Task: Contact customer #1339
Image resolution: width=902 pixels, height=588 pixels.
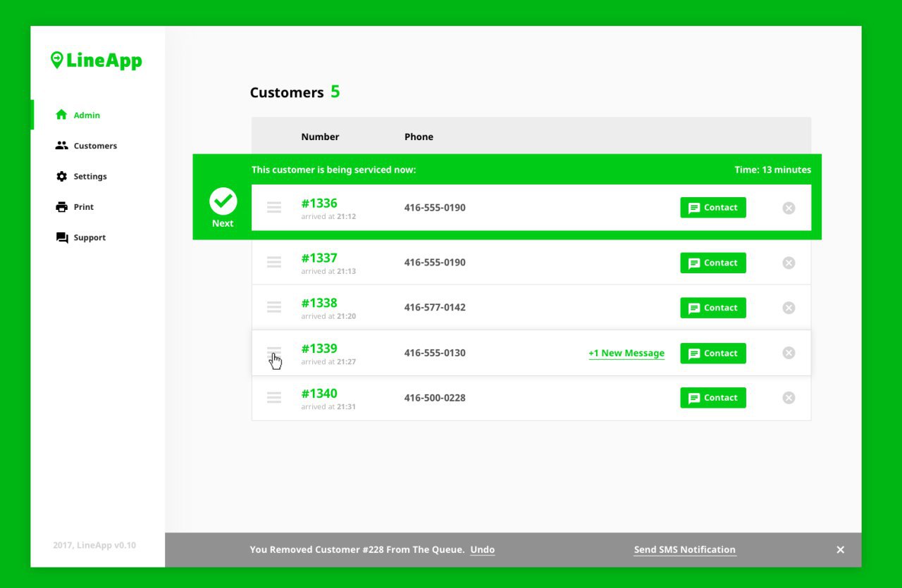Action: coord(713,354)
